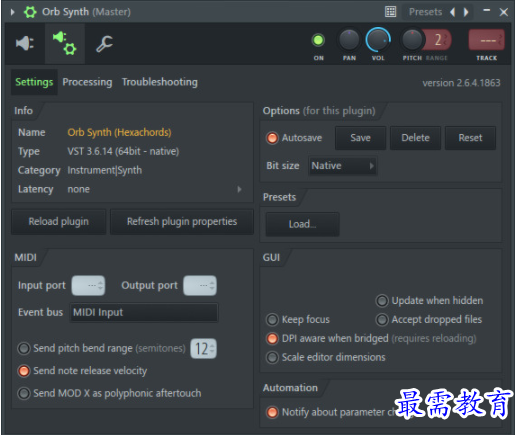Open the Presets menu in title bar
519x435 pixels.
pyautogui.click(x=425, y=12)
